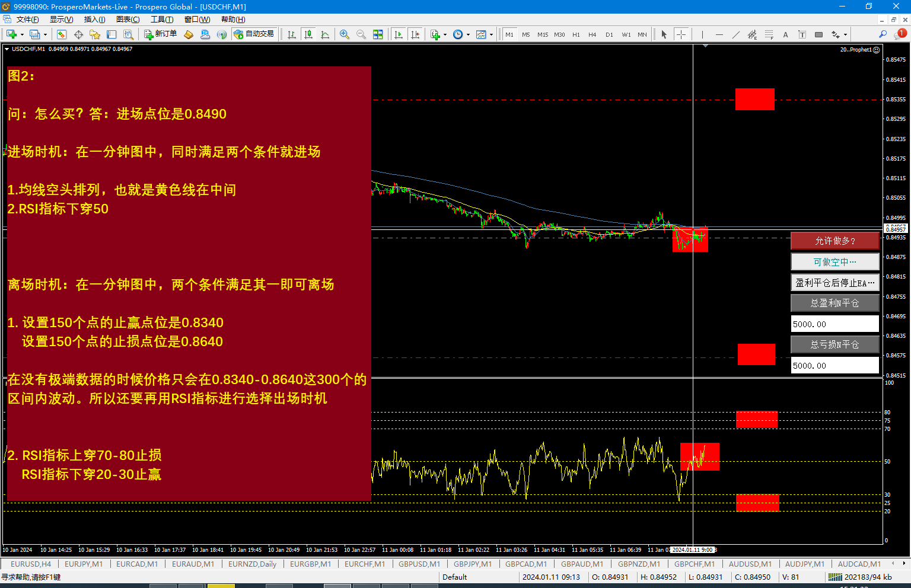Image resolution: width=911 pixels, height=588 pixels.
Task: Select the M5 timeframe
Action: click(526, 34)
